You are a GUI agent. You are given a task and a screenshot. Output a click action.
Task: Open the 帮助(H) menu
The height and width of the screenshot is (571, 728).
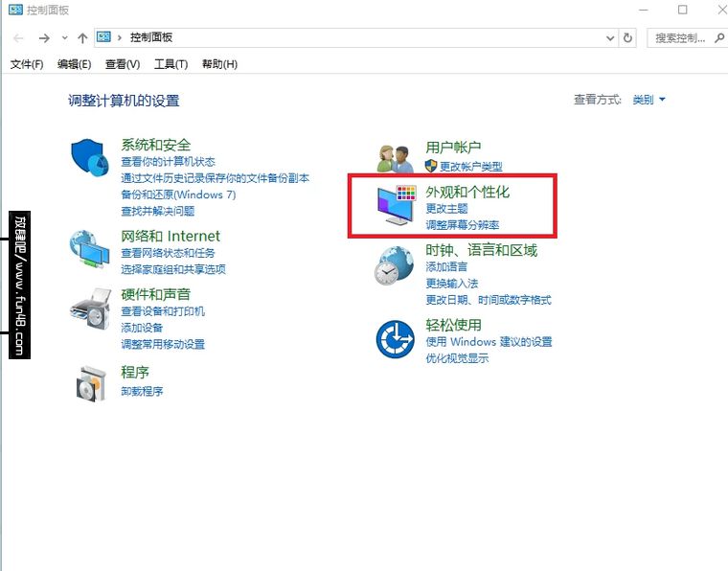pos(219,64)
